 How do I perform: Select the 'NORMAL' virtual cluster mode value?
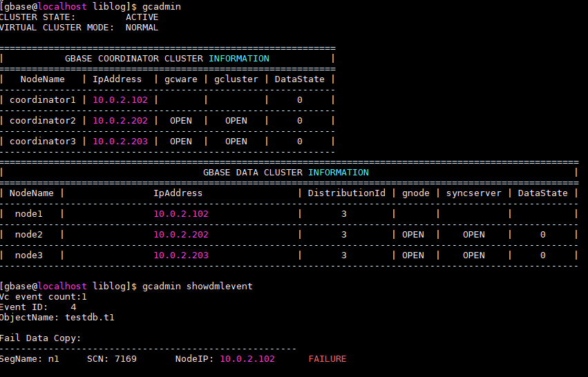tap(142, 28)
